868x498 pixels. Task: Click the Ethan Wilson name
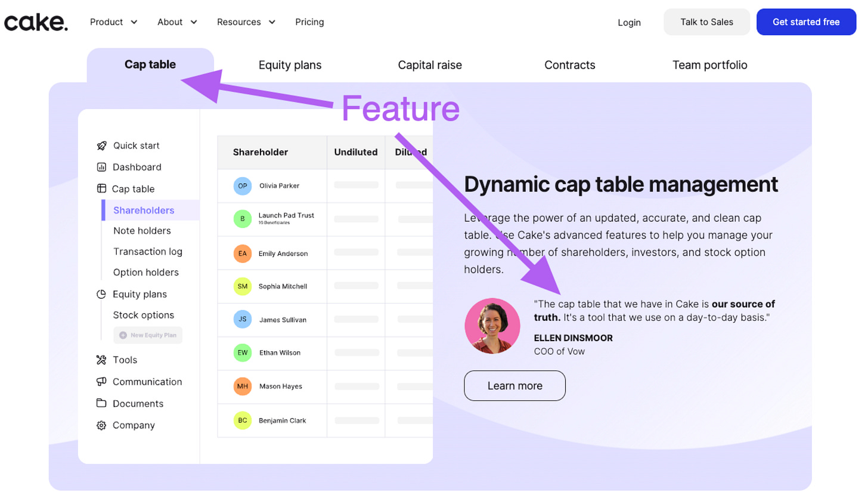[280, 352]
